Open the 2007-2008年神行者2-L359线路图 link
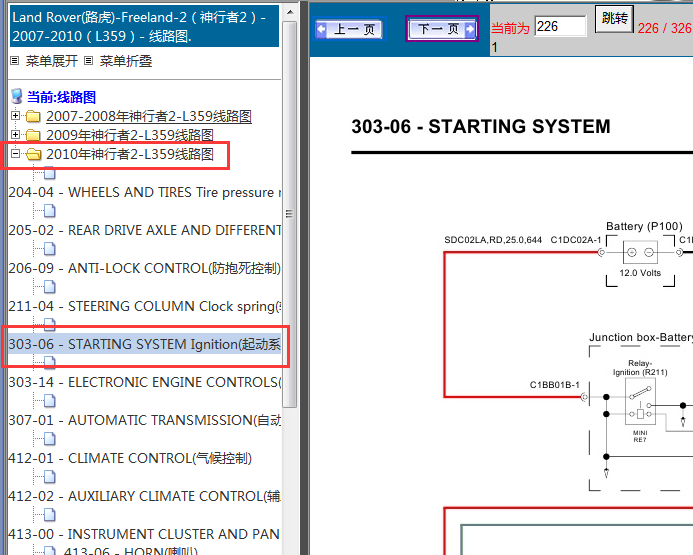 coord(149,116)
